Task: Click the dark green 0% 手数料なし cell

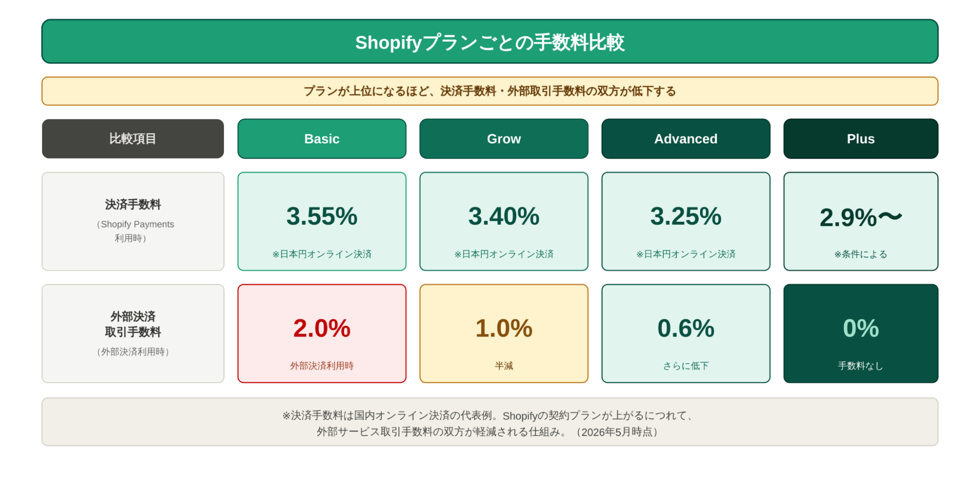Action: tap(861, 334)
